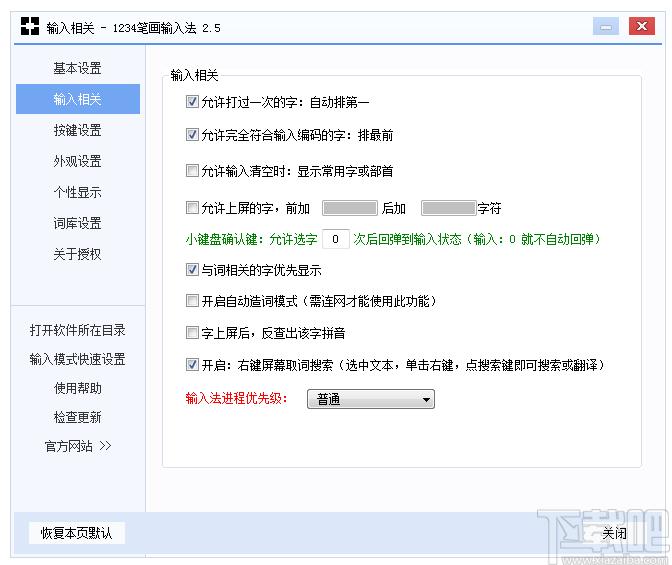The width and height of the screenshot is (672, 565).
Task: Open 词库设置 page
Action: click(x=78, y=223)
